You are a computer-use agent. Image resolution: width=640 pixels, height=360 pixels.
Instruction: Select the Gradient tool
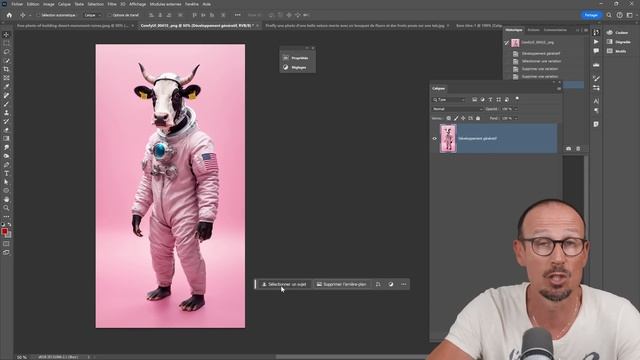[6, 138]
